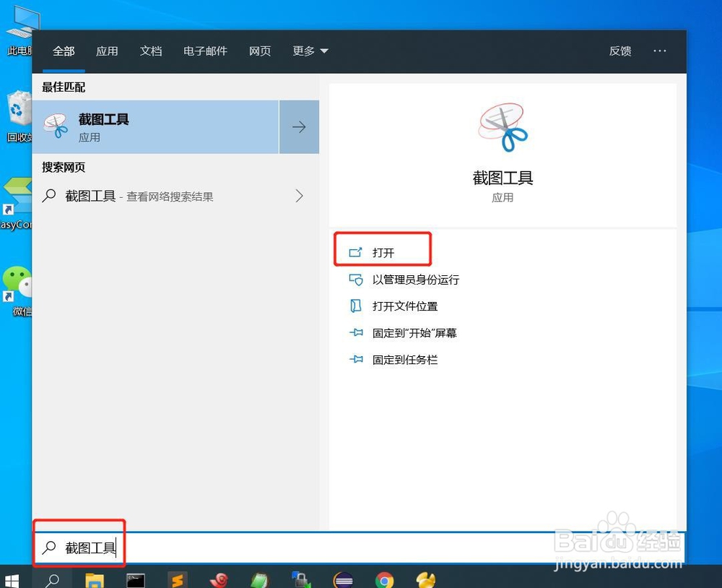Switch to the 文档 tab
Screen dimensions: 722x588
[151, 51]
